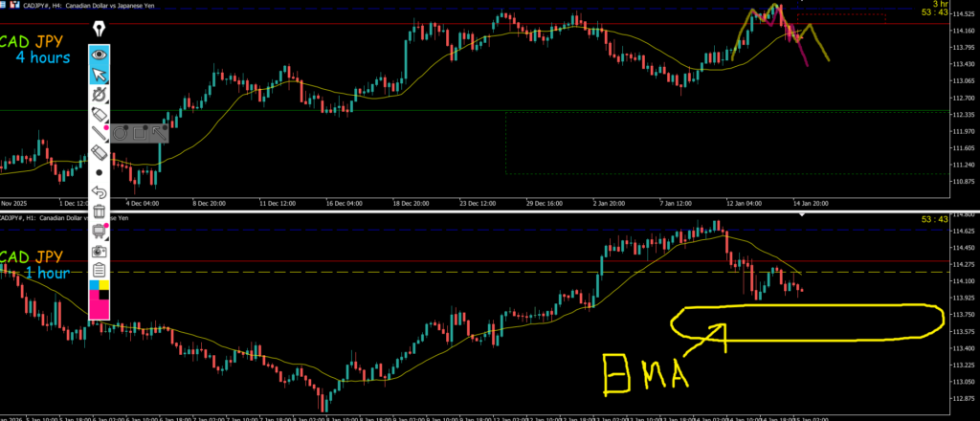Choose the rectangle shape in flyout

[x=140, y=133]
